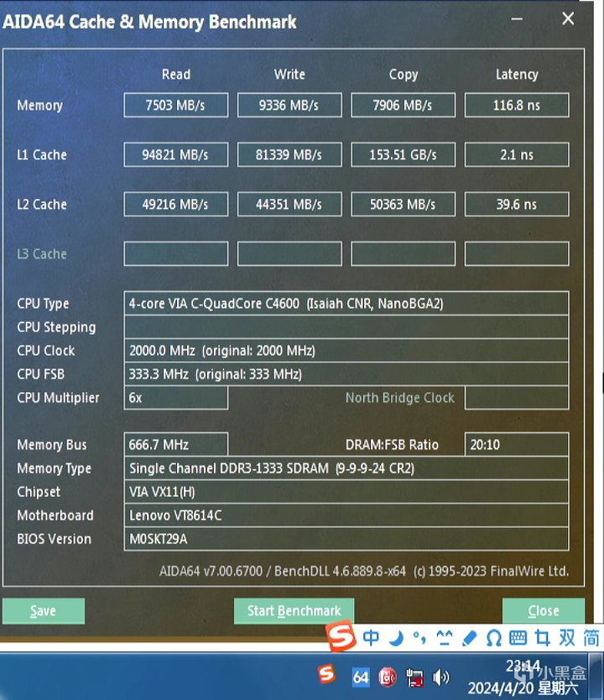Open the emoticon face panel
Image resolution: width=604 pixels, height=700 pixels.
(x=445, y=639)
